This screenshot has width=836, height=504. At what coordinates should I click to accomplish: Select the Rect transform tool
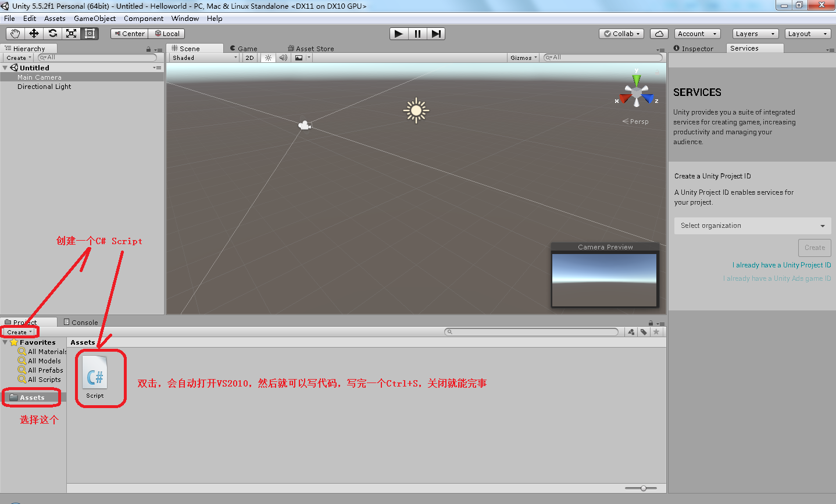pyautogui.click(x=90, y=34)
